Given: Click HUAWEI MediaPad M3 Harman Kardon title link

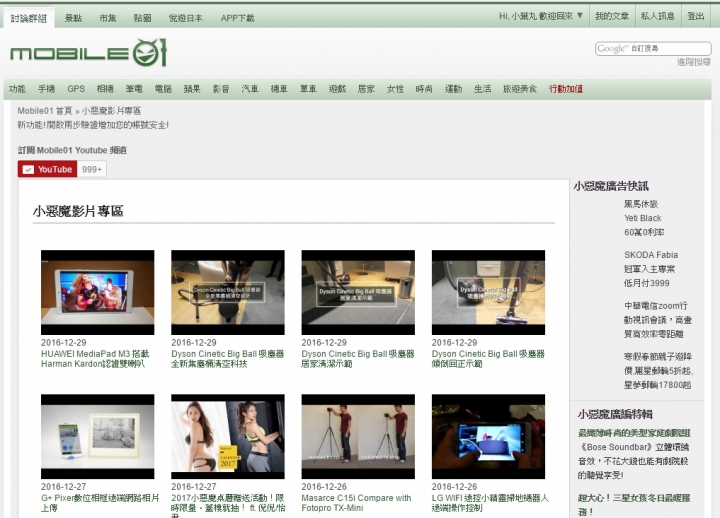Looking at the screenshot, I should (95, 359).
